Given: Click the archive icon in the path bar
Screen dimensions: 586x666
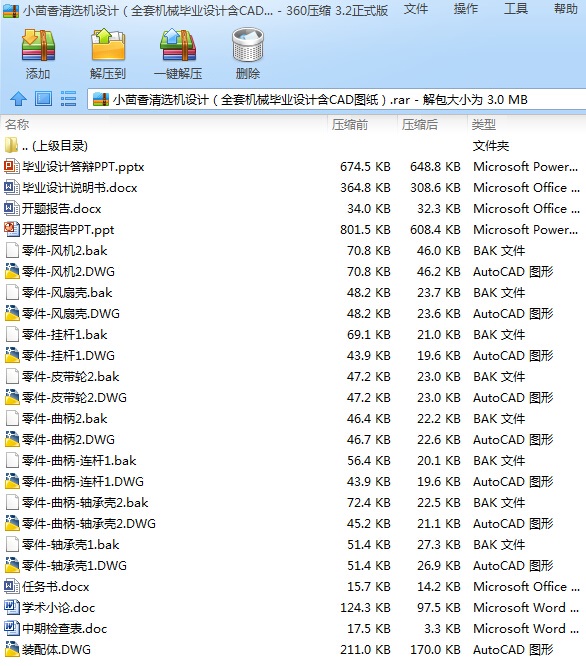Looking at the screenshot, I should point(101,100).
